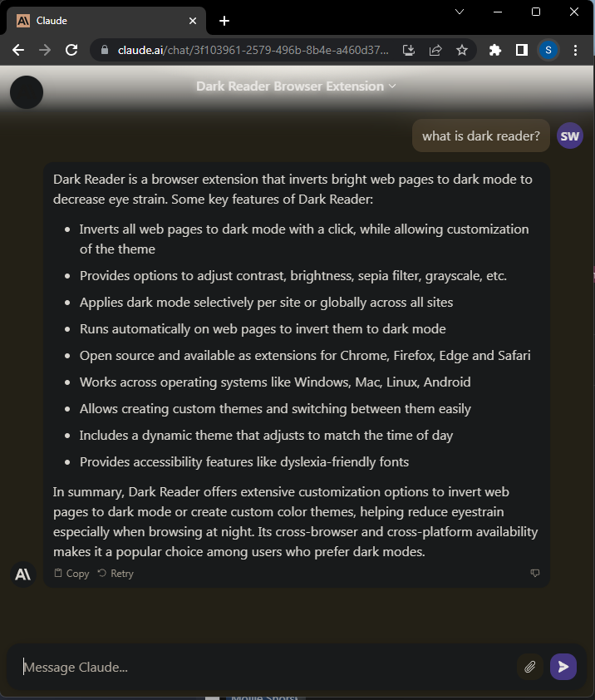Copy Claude's response

(71, 573)
